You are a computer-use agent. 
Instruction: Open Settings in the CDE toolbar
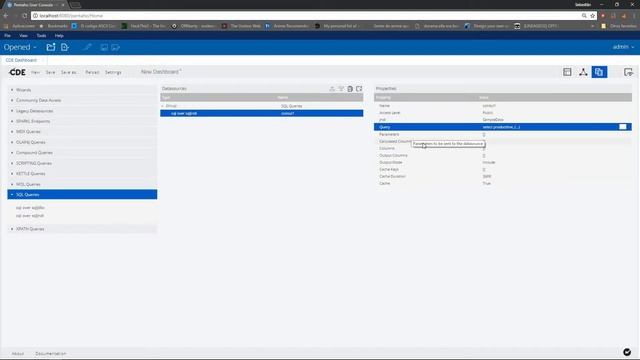[x=113, y=72]
